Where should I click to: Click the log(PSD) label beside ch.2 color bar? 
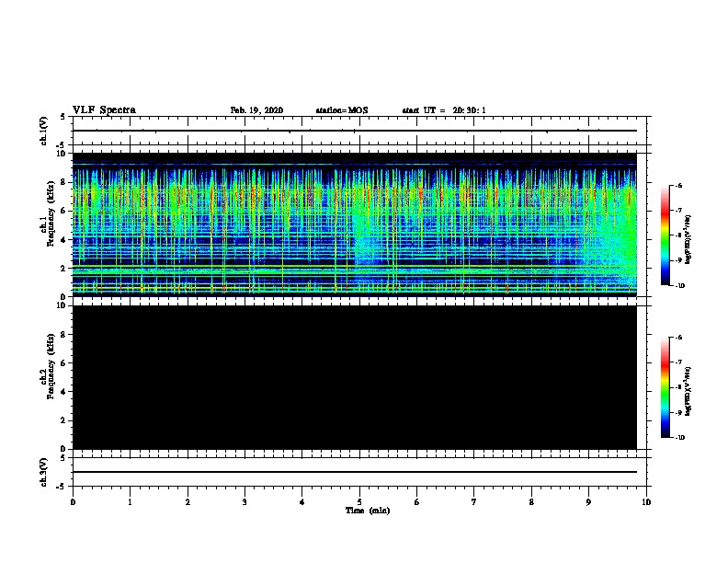tap(688, 391)
